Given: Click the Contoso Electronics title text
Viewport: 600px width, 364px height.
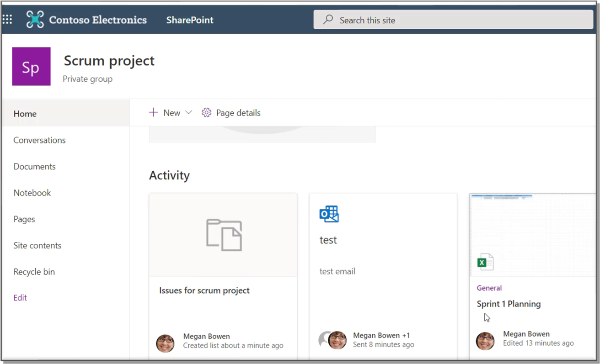Looking at the screenshot, I should tap(98, 20).
